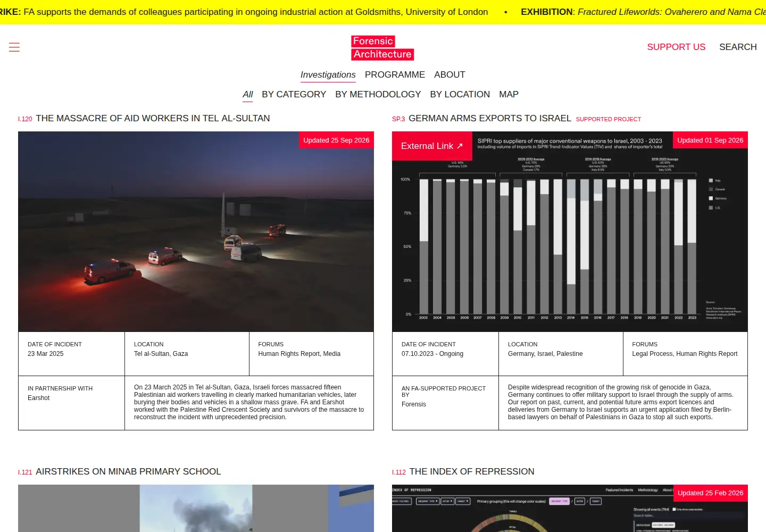Filter investigations BY CATEGORY
766x532 pixels.
(294, 95)
